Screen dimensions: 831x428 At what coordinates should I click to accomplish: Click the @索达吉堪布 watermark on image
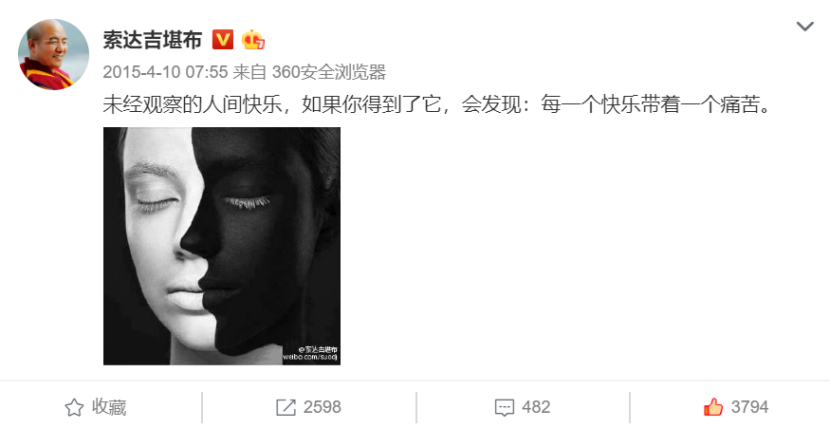(x=318, y=350)
